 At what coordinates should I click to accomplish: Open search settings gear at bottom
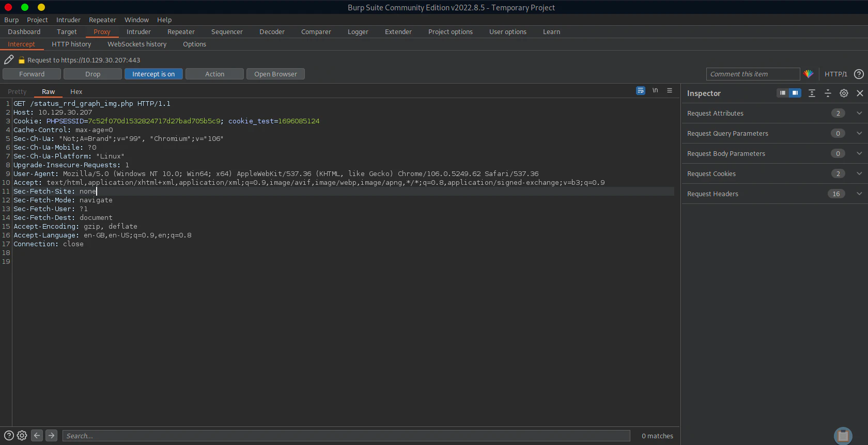pos(22,435)
